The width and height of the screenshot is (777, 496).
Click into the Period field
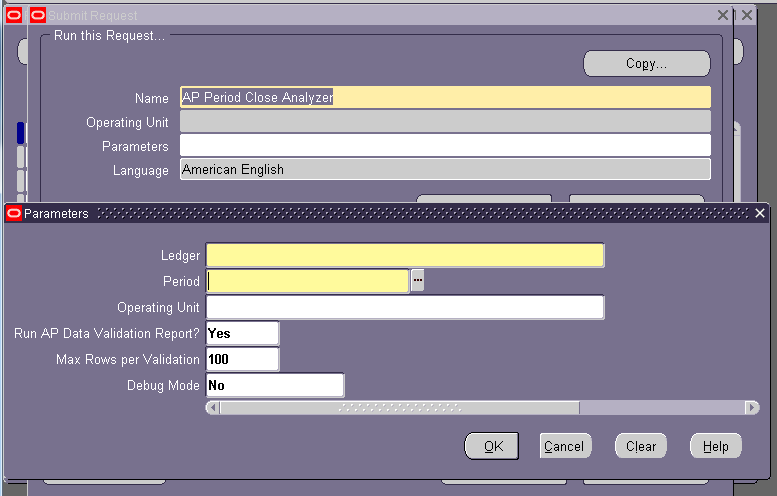(x=307, y=281)
